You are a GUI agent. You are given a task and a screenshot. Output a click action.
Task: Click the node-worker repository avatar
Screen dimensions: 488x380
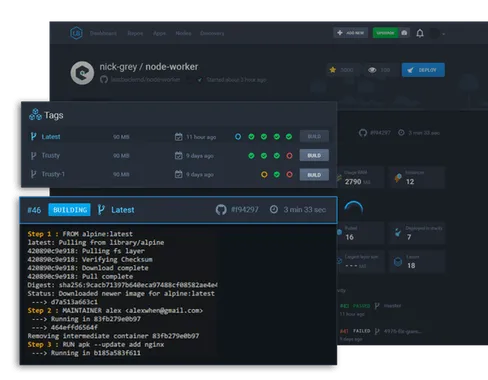coord(82,73)
